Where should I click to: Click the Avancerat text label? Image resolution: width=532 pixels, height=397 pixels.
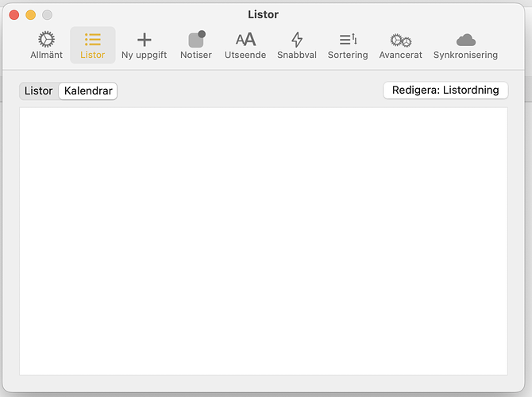point(400,56)
